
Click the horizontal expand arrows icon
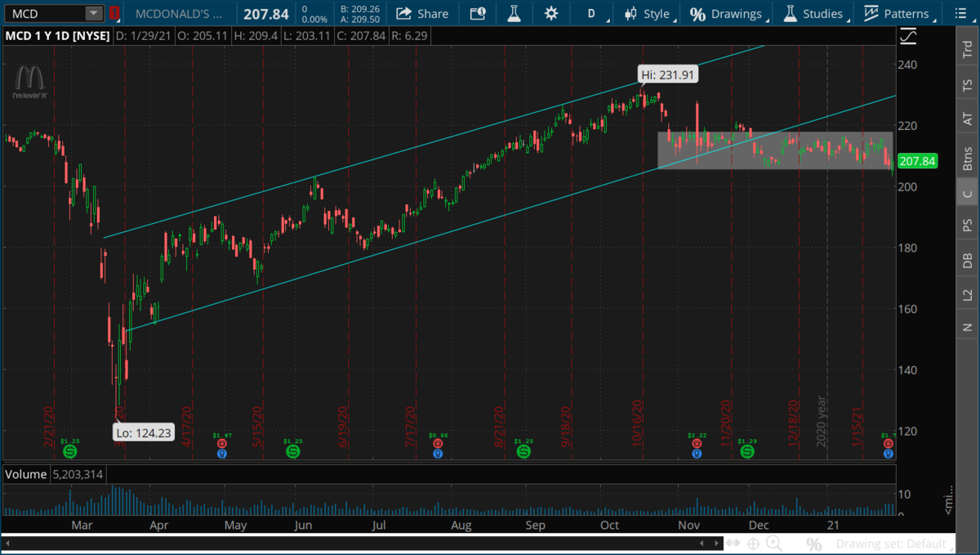734,544
